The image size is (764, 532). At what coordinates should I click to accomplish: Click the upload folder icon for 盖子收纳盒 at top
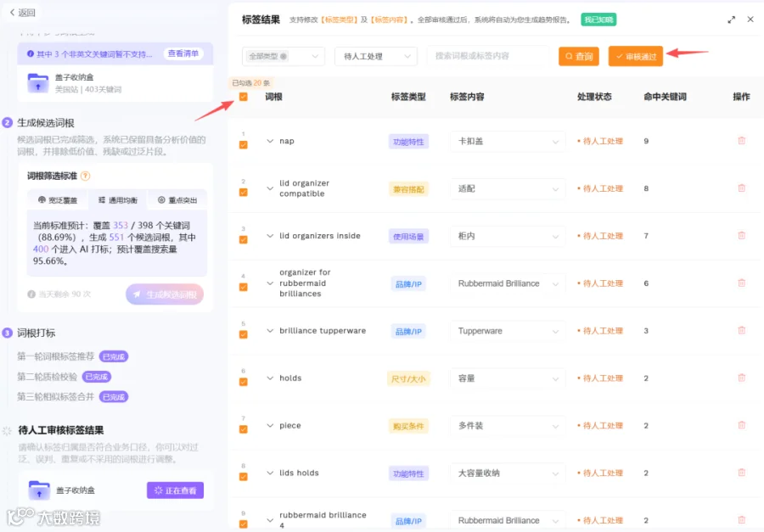click(38, 83)
